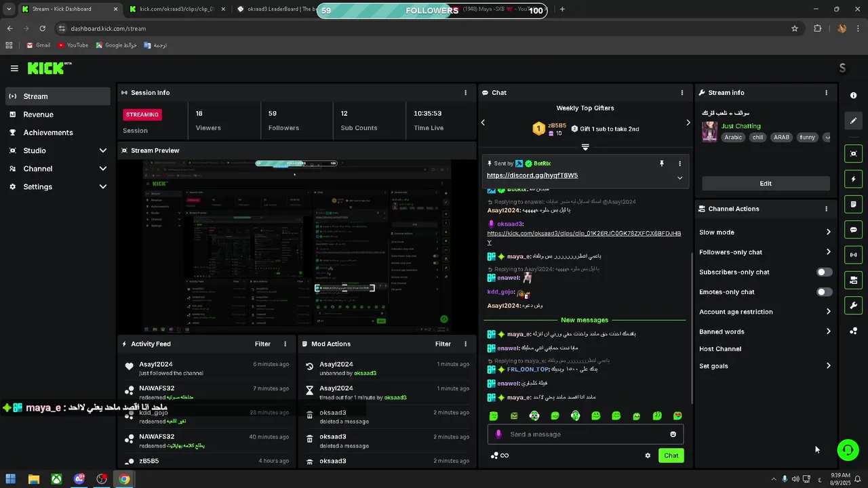Open Mod Actions three-dot menu
868x488 pixels.
(x=465, y=344)
